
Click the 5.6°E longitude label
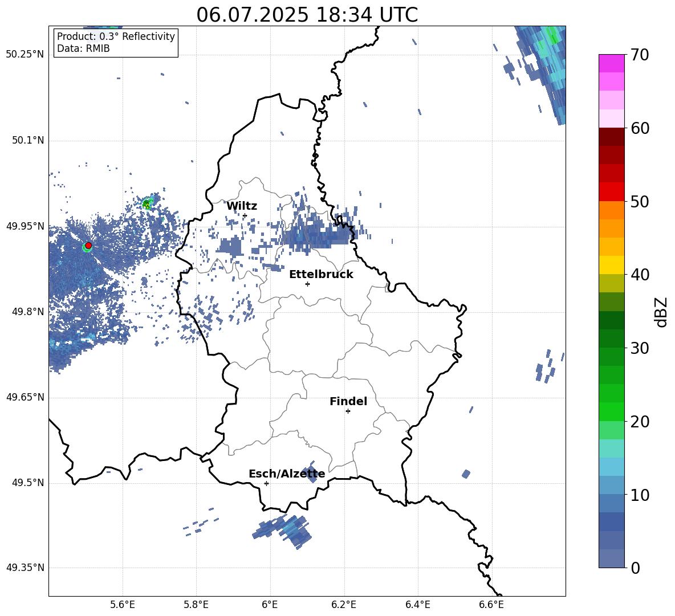click(x=123, y=605)
